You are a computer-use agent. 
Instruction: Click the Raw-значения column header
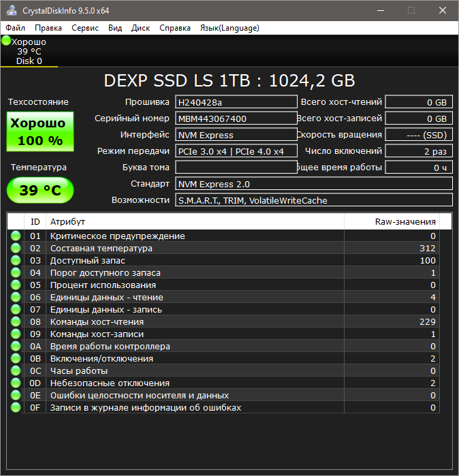(405, 222)
